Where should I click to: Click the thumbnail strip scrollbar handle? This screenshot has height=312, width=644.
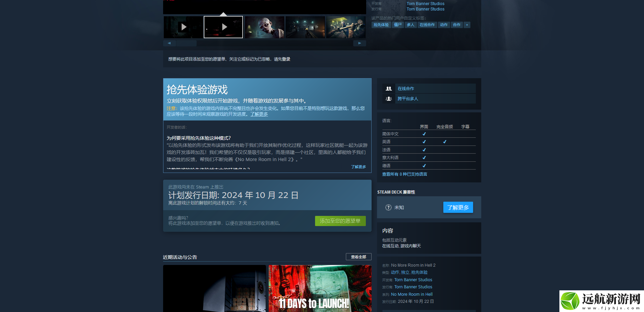(x=186, y=43)
